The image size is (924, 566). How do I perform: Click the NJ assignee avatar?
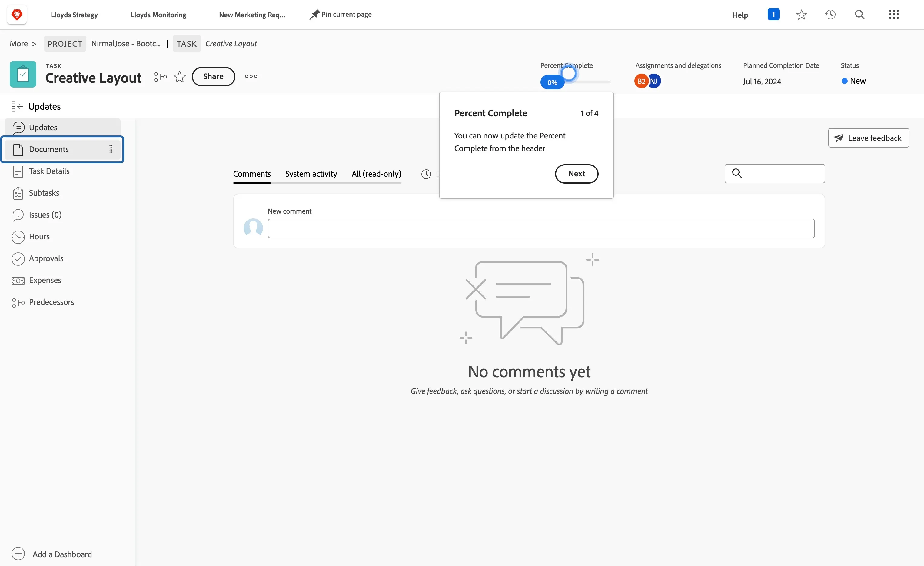[x=654, y=81]
